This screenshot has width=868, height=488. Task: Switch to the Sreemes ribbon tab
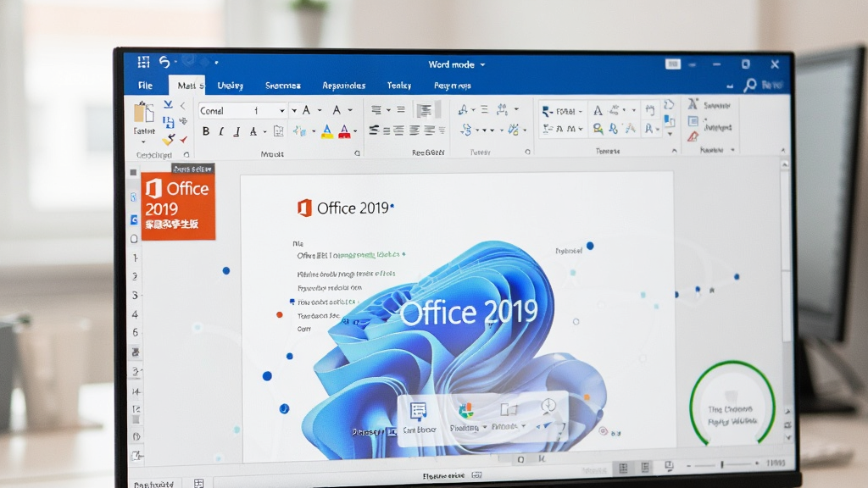(283, 86)
